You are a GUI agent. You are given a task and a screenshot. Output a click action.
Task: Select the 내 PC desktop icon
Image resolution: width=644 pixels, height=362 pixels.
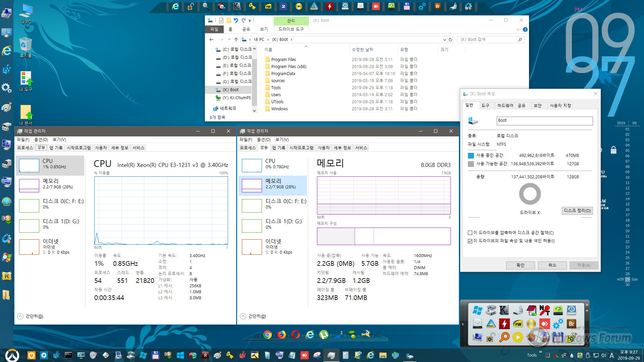pyautogui.click(x=26, y=14)
